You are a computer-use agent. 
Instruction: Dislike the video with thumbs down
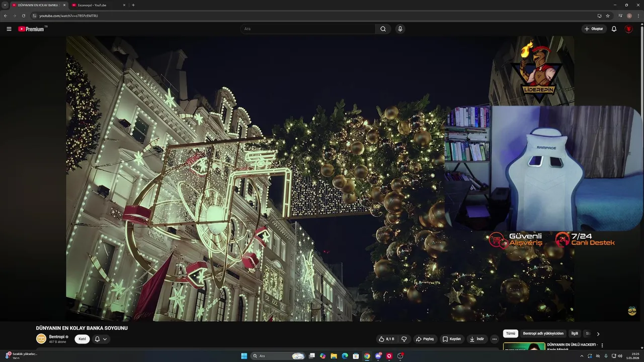pos(404,339)
